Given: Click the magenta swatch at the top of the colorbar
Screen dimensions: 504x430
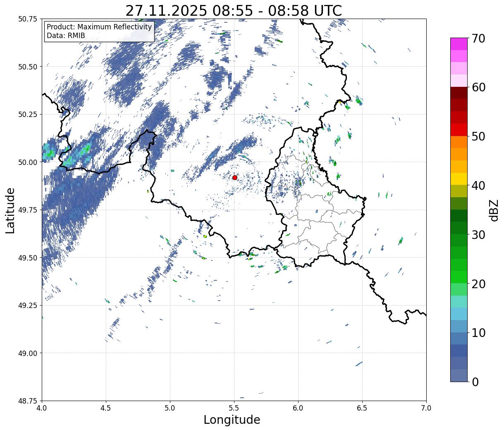Looking at the screenshot, I should pyautogui.click(x=459, y=44).
